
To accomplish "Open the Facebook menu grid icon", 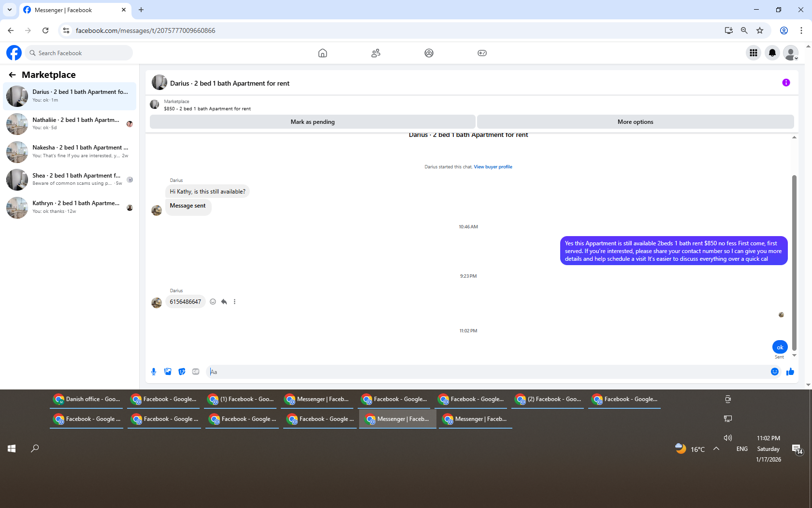I will (754, 53).
